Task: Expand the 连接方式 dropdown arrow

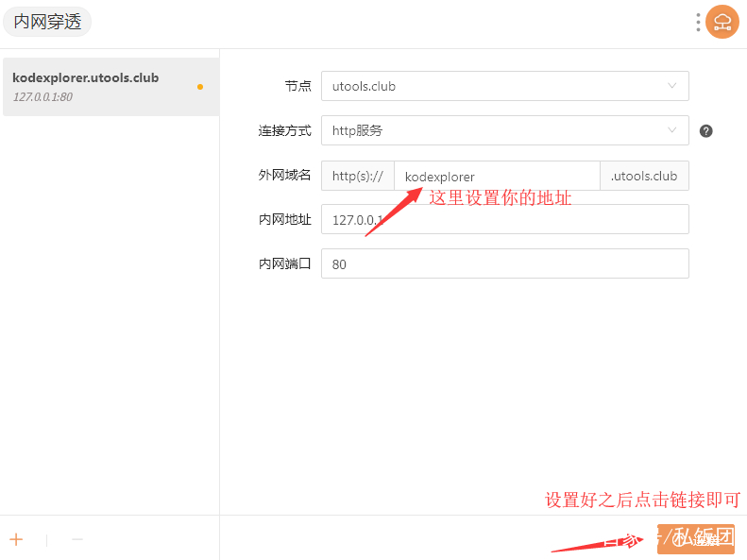Action: 672,130
